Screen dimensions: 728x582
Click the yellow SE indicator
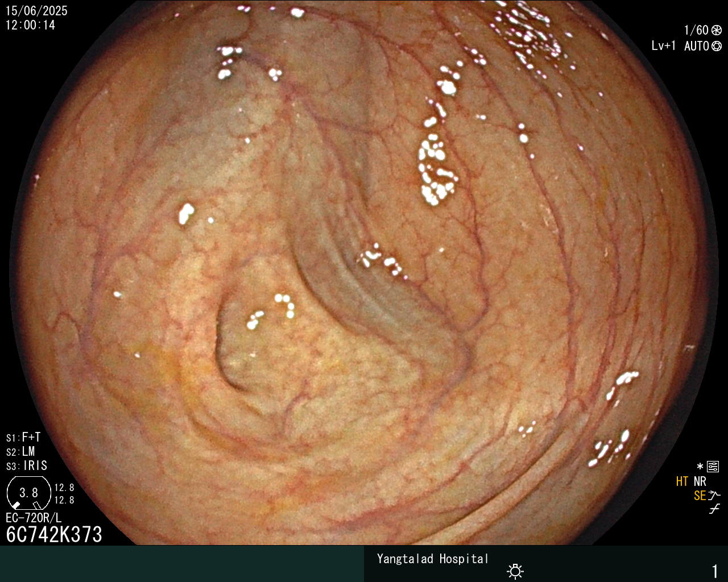click(x=700, y=496)
